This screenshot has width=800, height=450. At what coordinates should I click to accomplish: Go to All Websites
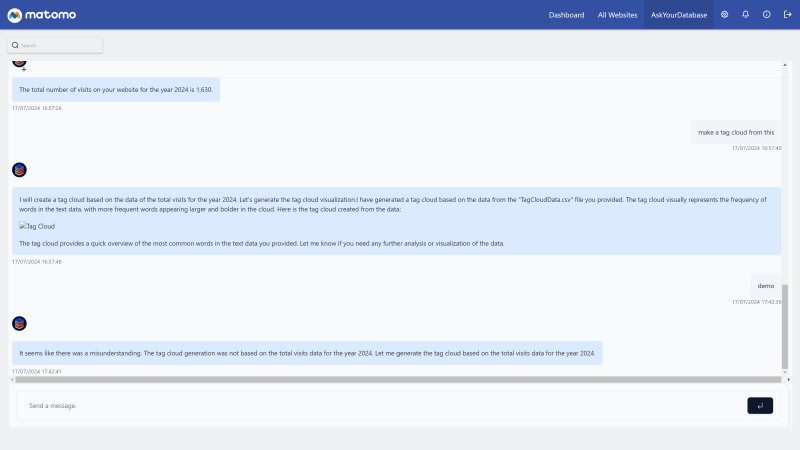(616, 15)
